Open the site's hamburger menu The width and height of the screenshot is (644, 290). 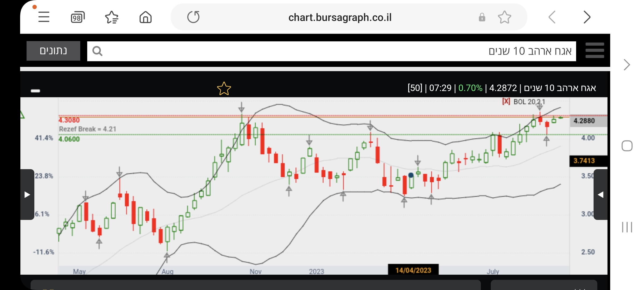pos(595,50)
